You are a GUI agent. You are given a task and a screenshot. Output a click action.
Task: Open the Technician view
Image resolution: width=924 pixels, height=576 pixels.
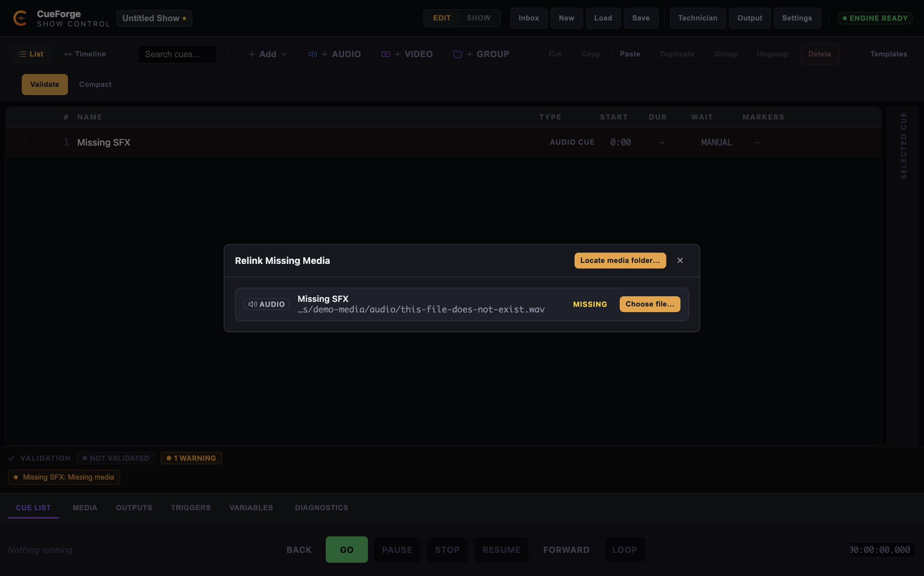[698, 18]
